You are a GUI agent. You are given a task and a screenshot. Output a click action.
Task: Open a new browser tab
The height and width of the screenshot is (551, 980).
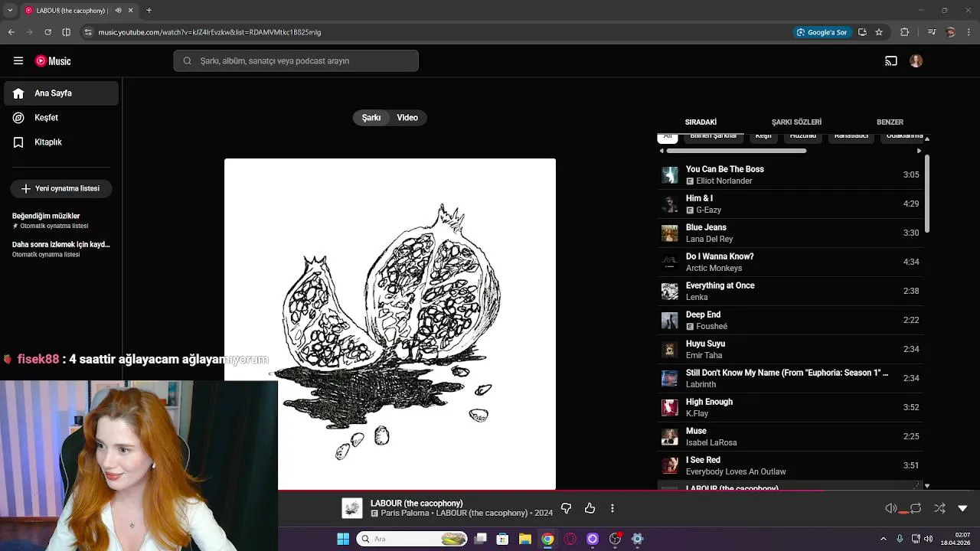tap(149, 11)
